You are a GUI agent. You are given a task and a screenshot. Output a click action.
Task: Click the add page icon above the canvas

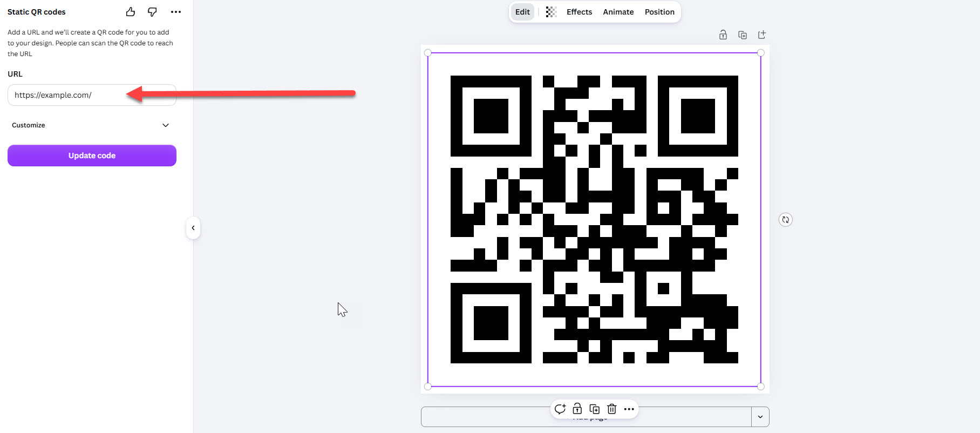click(x=762, y=35)
